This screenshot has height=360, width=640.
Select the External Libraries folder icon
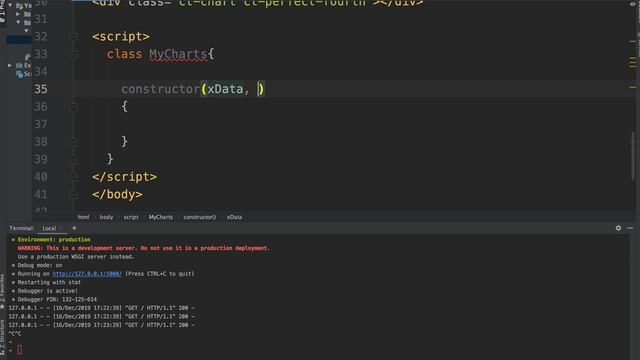[19, 65]
